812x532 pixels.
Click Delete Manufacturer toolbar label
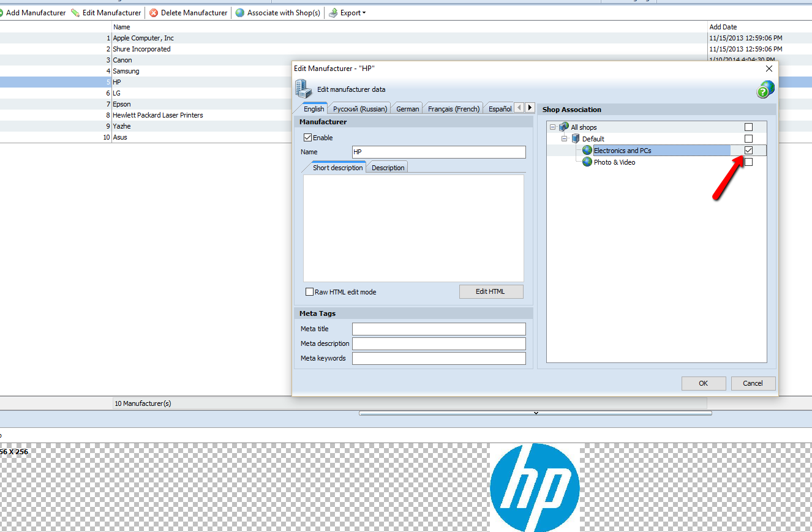click(x=194, y=13)
